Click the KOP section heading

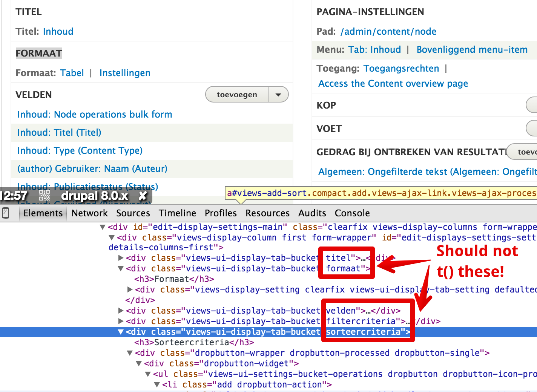(326, 106)
